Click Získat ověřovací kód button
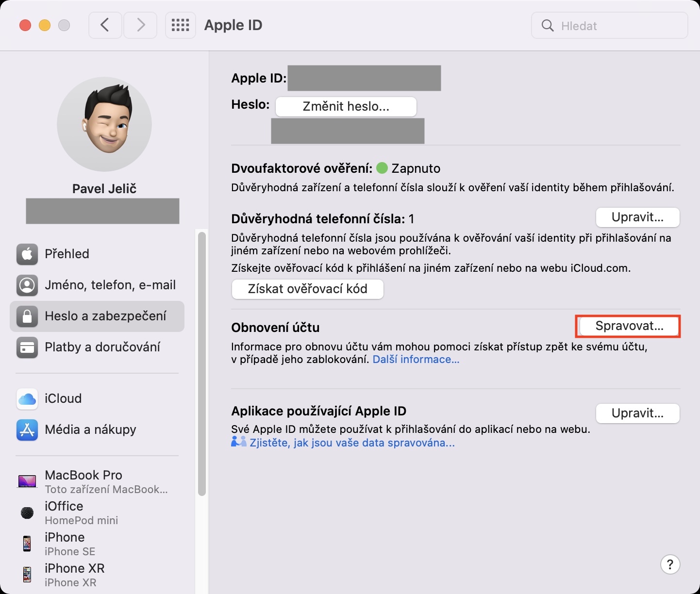This screenshot has height=594, width=700. [307, 289]
